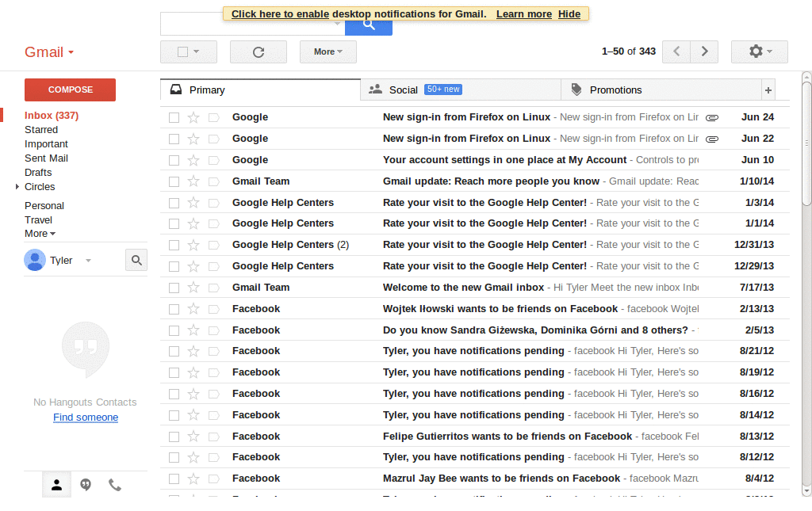
Task: Open the Travel label
Action: 38,219
